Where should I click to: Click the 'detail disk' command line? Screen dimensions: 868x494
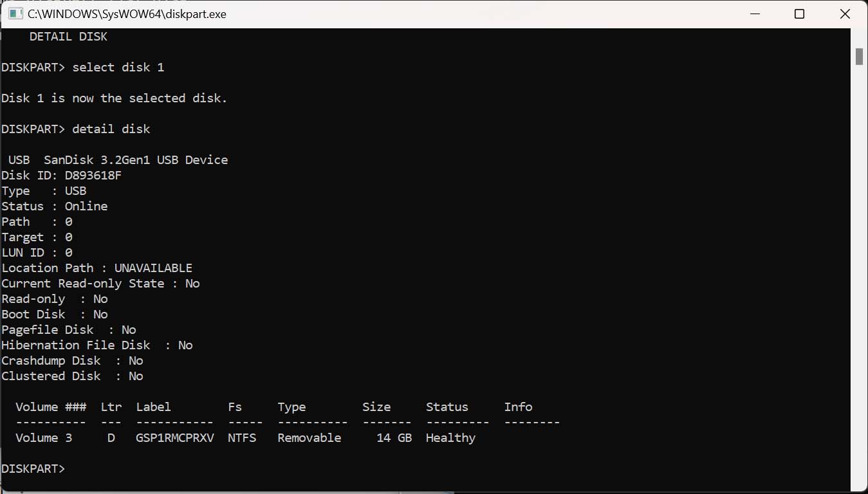pyautogui.click(x=111, y=129)
